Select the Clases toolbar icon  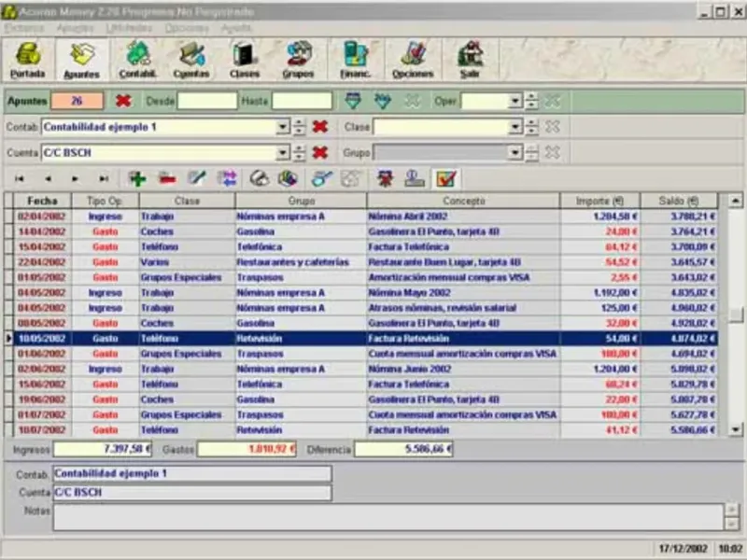coord(245,60)
